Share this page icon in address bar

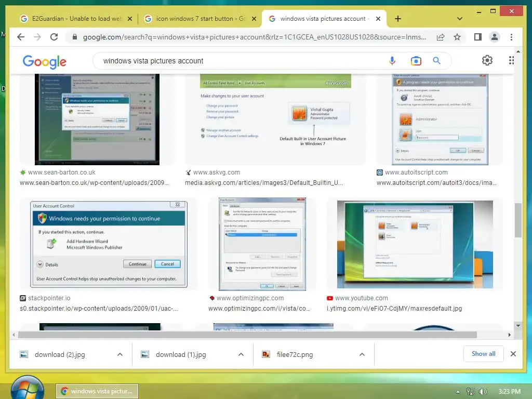[x=441, y=37]
